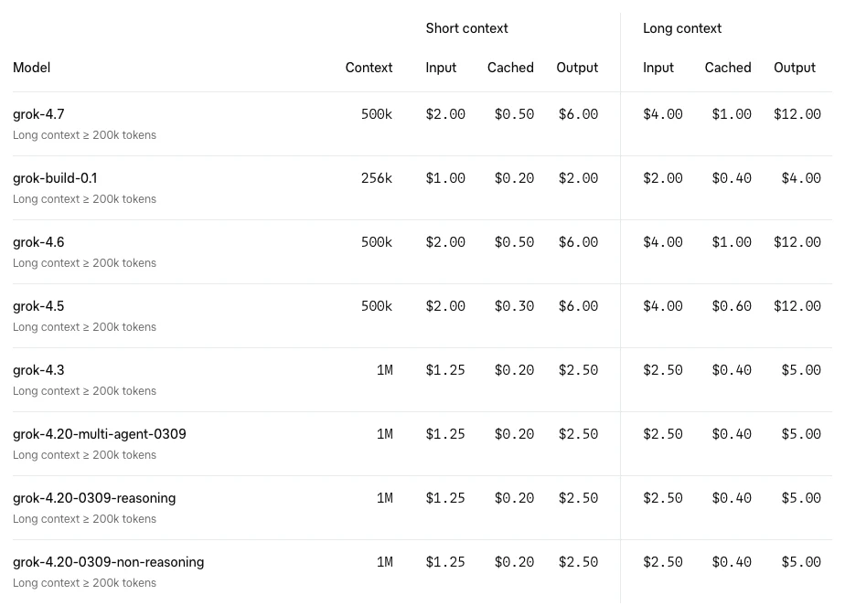Click grok-4.5's 500k context value

[377, 306]
